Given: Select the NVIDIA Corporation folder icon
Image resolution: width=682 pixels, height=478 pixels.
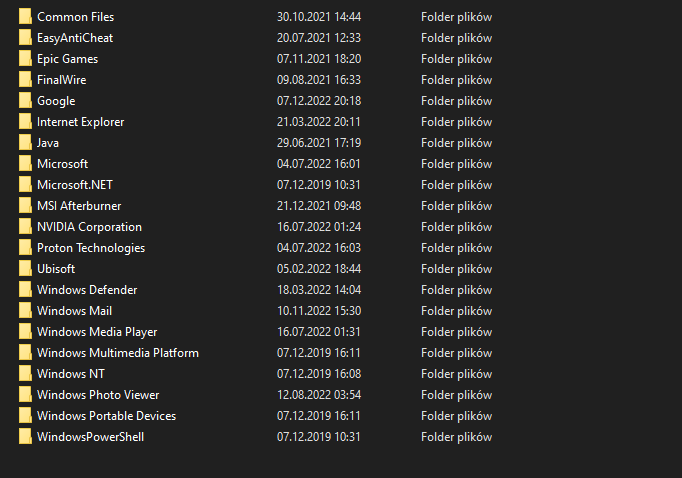Looking at the screenshot, I should point(25,227).
